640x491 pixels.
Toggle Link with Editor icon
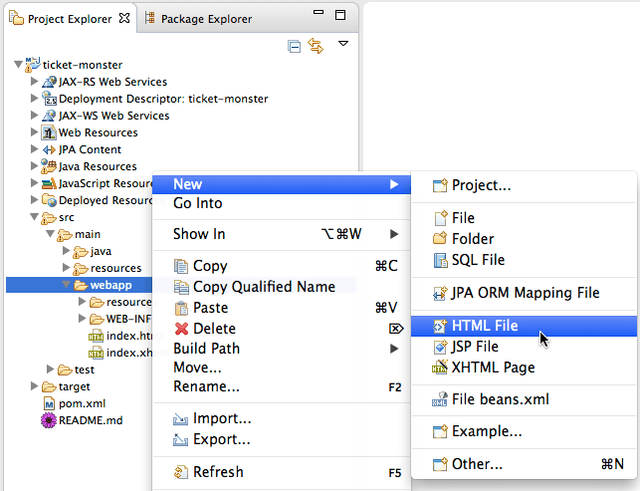point(316,46)
